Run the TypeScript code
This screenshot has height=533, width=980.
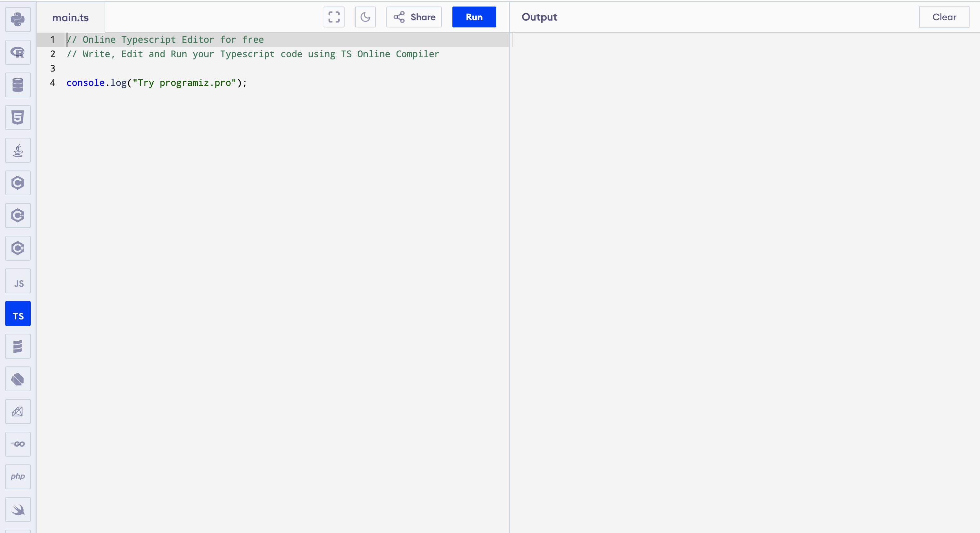pos(474,17)
